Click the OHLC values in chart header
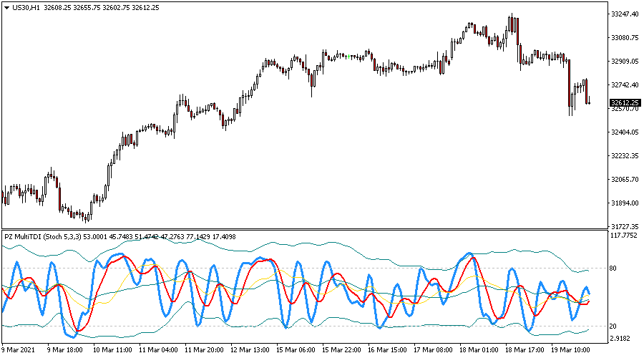The height and width of the screenshot is (358, 644). coord(102,7)
